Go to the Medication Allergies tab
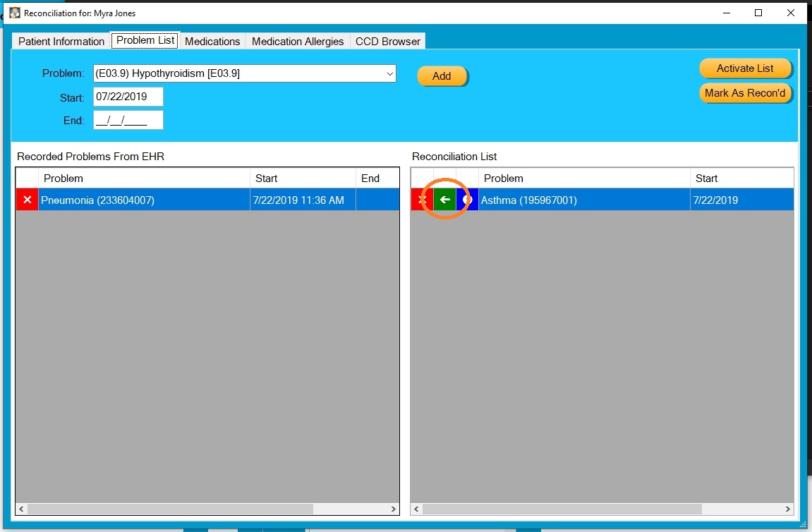Image resolution: width=812 pixels, height=532 pixels. click(x=298, y=42)
